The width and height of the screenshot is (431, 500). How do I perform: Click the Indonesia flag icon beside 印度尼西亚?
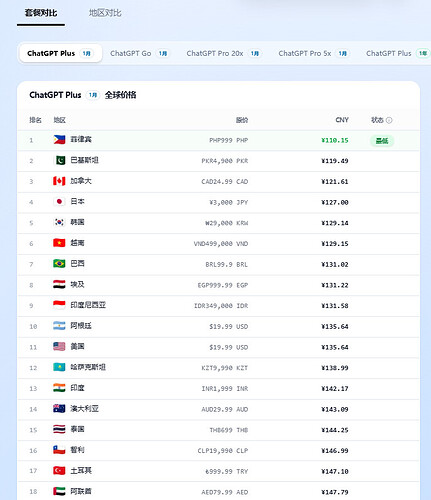(59, 305)
